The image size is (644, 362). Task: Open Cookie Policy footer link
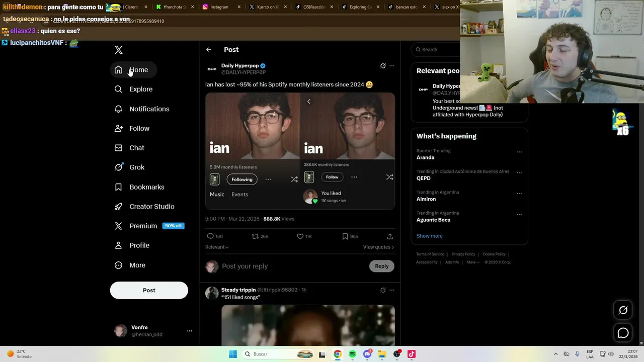click(494, 254)
